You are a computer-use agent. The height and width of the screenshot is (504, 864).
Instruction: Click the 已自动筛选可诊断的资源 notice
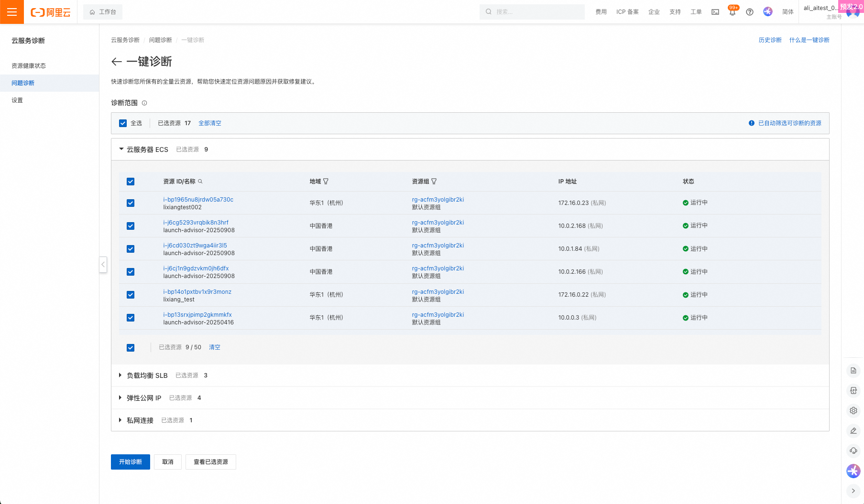(785, 123)
